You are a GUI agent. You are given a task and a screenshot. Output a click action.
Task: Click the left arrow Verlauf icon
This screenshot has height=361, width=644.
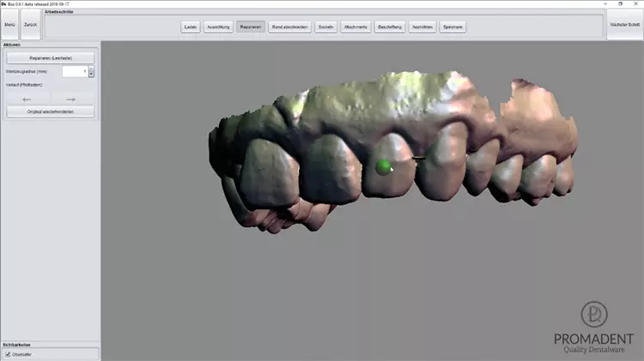[27, 99]
